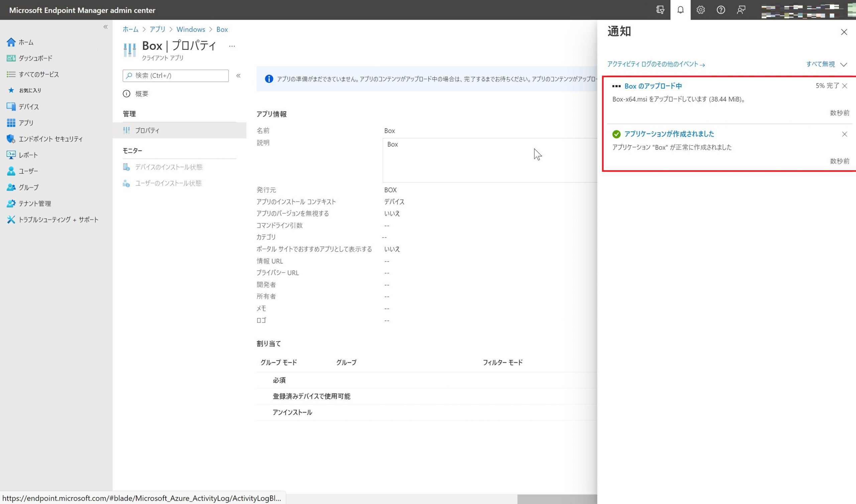Image resolution: width=856 pixels, height=504 pixels.
Task: Collapse the Box resource menu pane
Action: (238, 76)
